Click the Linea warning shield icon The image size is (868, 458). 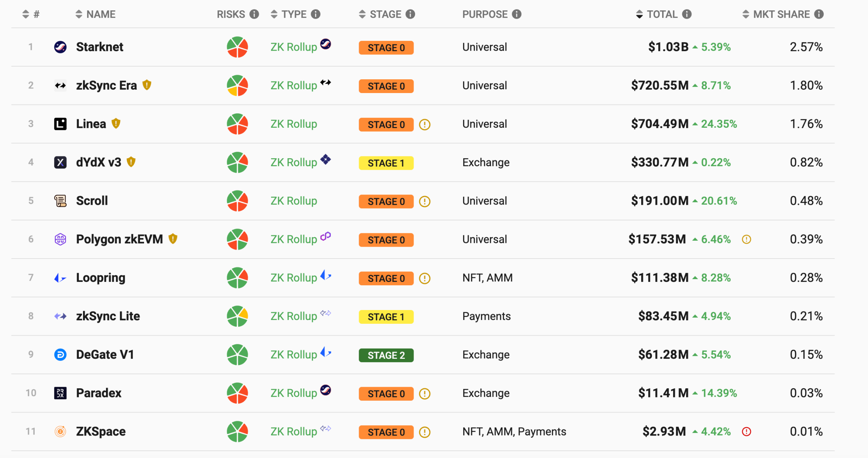coord(116,123)
